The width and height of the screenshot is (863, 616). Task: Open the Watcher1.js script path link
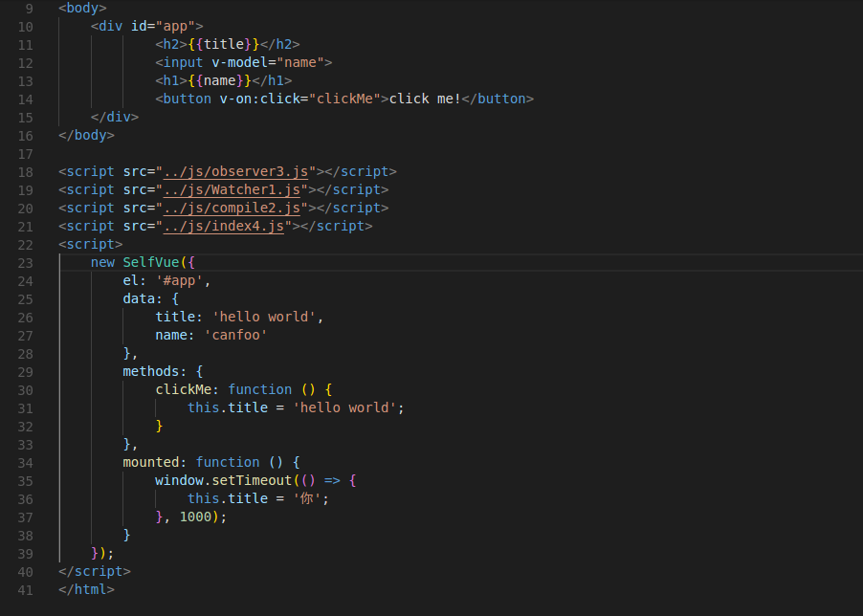coord(232,189)
